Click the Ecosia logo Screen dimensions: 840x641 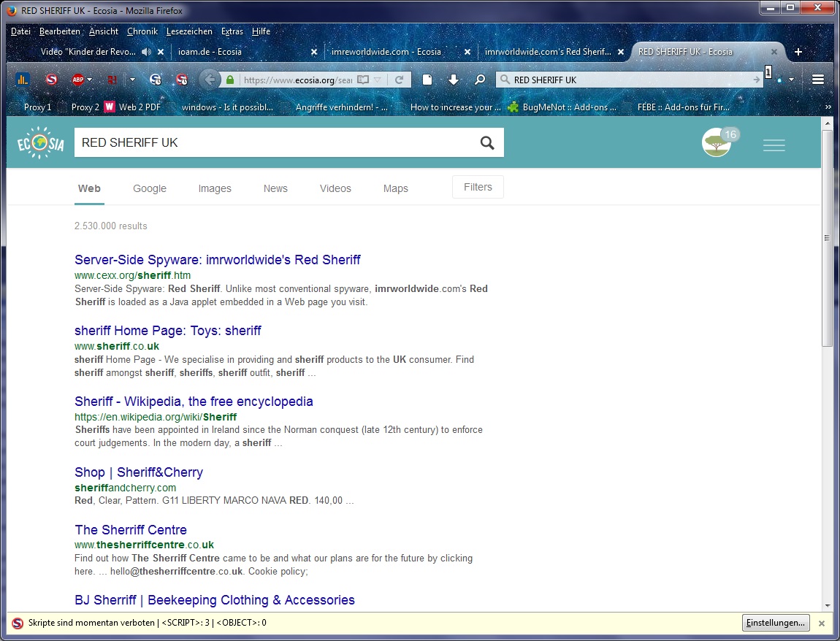click(x=41, y=143)
